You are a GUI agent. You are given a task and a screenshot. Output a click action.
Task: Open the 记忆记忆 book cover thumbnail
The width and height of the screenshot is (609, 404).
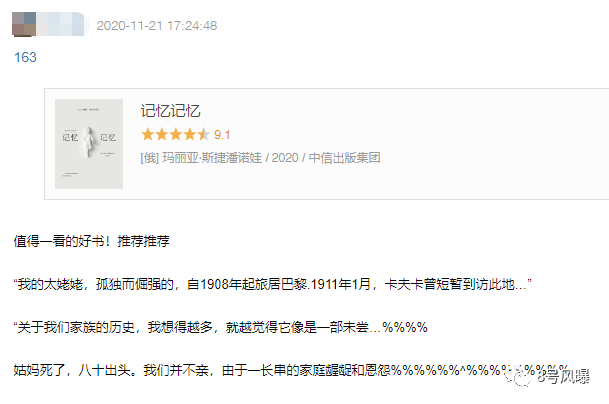(89, 144)
